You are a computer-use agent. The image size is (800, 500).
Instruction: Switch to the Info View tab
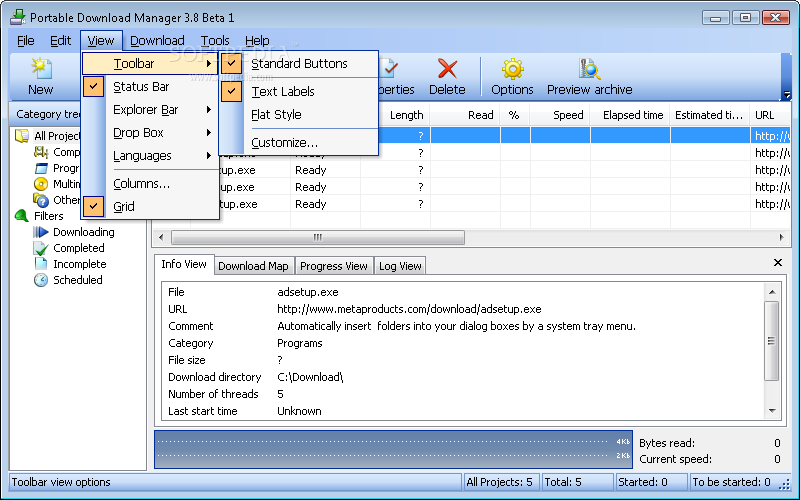184,264
